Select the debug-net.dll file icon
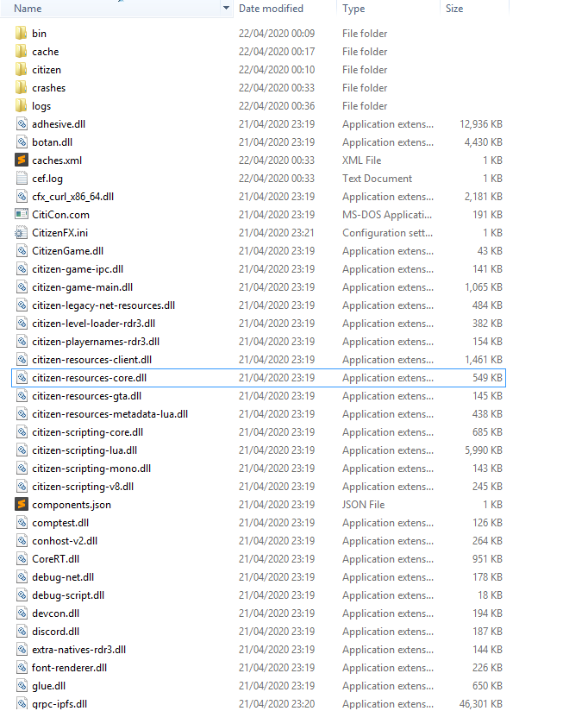Image resolution: width=588 pixels, height=711 pixels. click(22, 576)
